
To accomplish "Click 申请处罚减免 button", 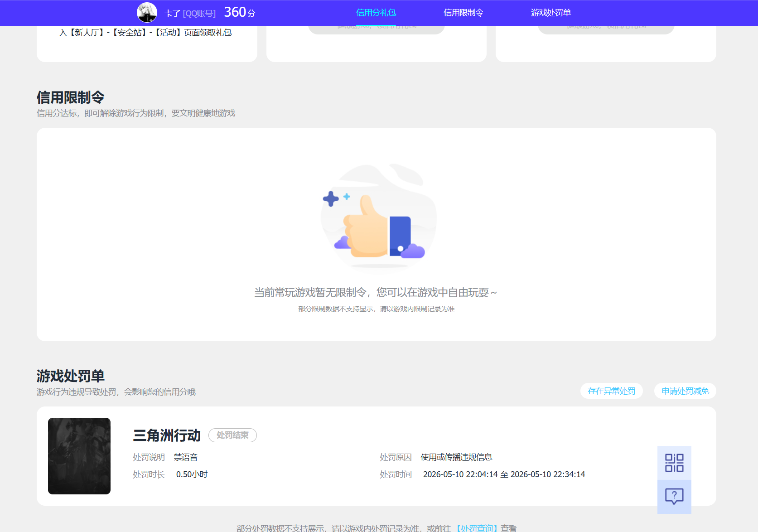I will pyautogui.click(x=685, y=391).
